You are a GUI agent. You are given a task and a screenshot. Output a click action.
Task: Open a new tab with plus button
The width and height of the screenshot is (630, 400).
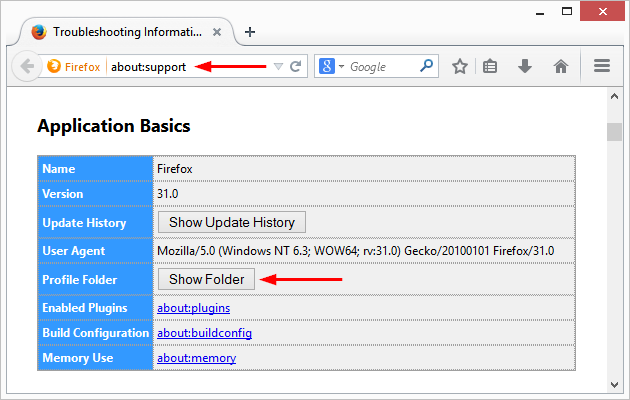click(250, 32)
